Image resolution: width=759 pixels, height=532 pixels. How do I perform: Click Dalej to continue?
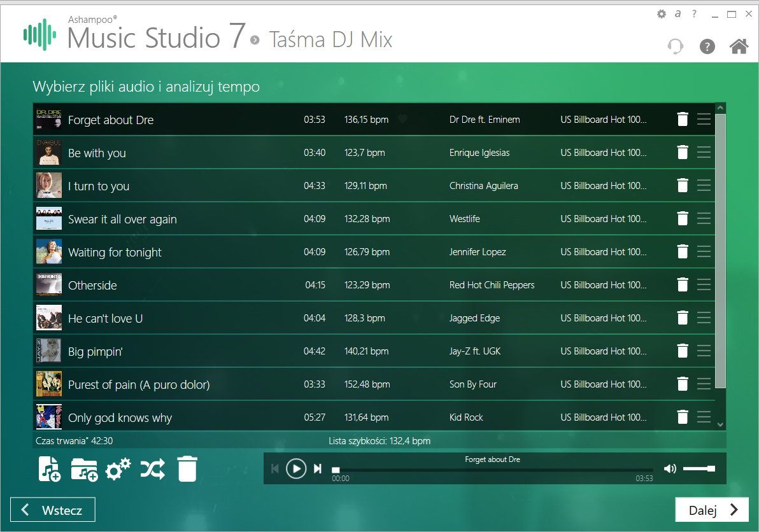pyautogui.click(x=712, y=510)
